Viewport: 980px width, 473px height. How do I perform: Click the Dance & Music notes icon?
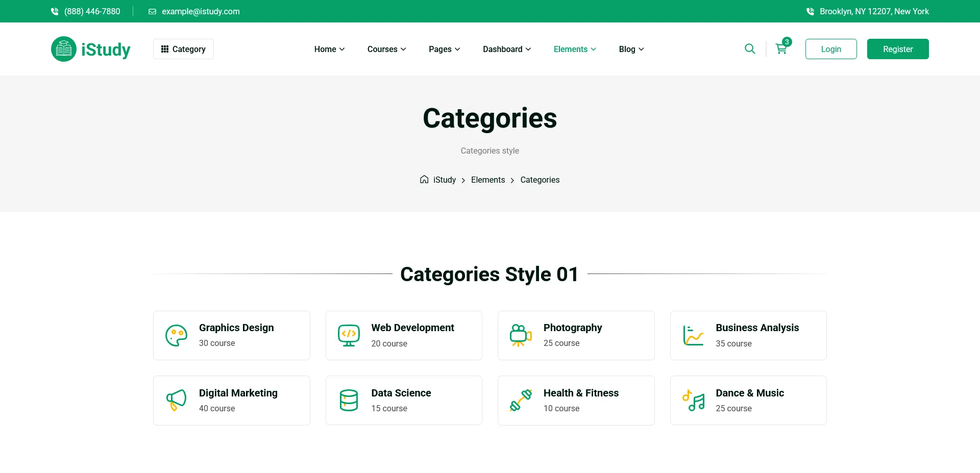coord(693,401)
